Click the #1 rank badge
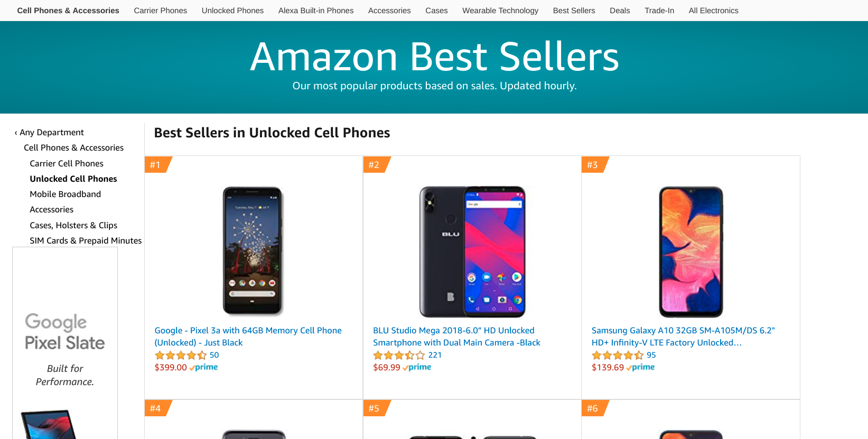868x439 pixels. pos(156,165)
